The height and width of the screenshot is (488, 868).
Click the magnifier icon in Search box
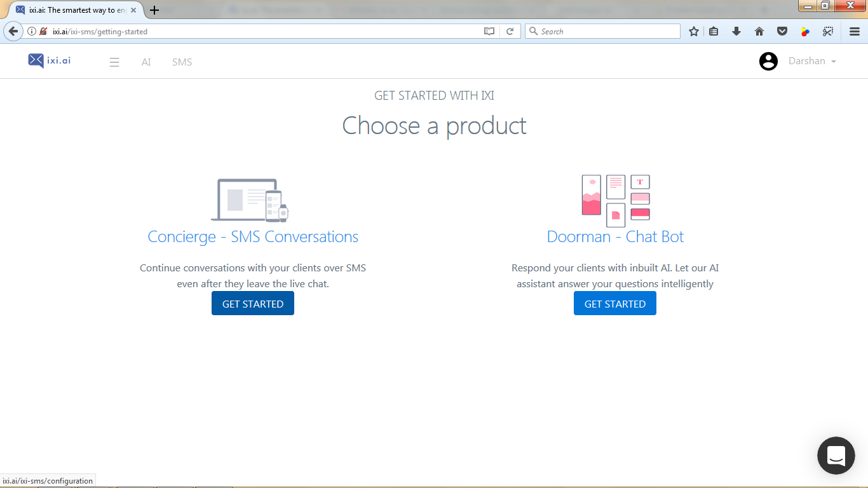click(x=534, y=31)
